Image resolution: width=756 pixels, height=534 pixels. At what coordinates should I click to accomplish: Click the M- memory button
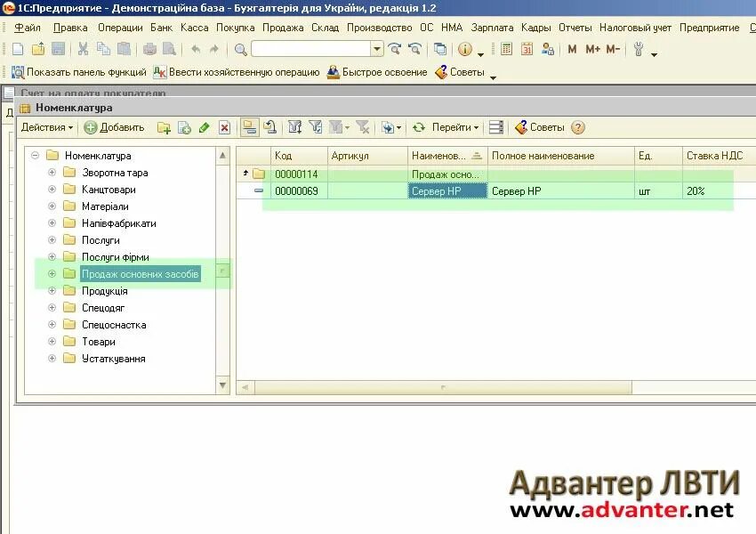[x=614, y=49]
